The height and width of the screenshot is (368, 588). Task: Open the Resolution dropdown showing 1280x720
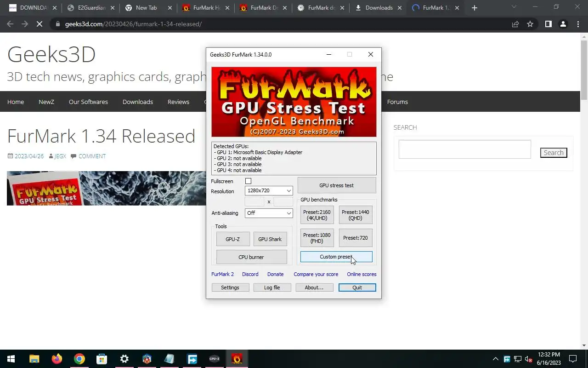coord(269,190)
